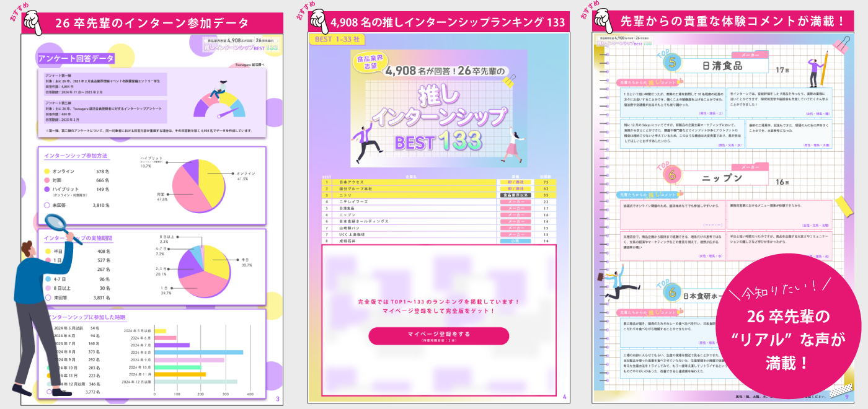Click the ranking row 山崎製パン
The height and width of the screenshot is (409, 868).
coord(439,228)
